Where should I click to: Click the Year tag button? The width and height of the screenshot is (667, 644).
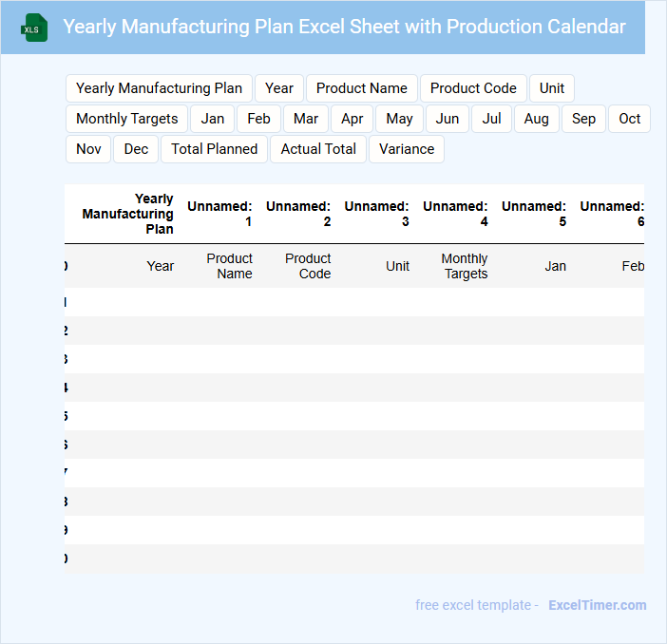click(x=279, y=88)
